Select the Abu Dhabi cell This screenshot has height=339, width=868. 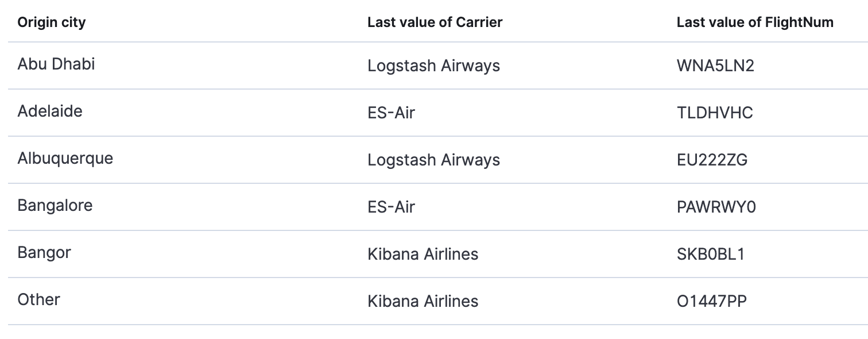point(56,64)
